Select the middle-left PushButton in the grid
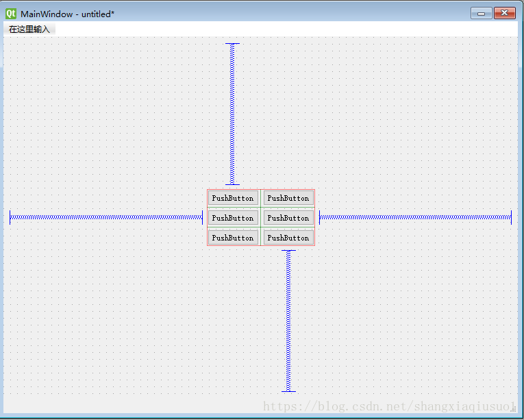 click(233, 218)
